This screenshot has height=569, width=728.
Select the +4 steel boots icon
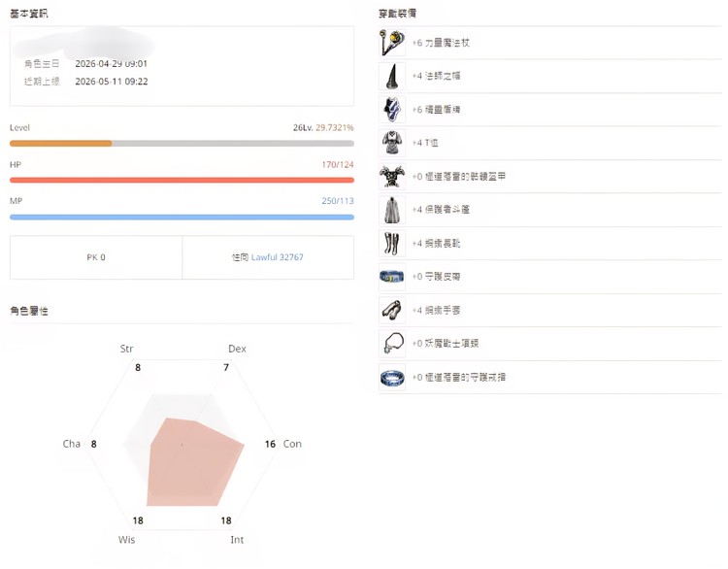tap(392, 244)
